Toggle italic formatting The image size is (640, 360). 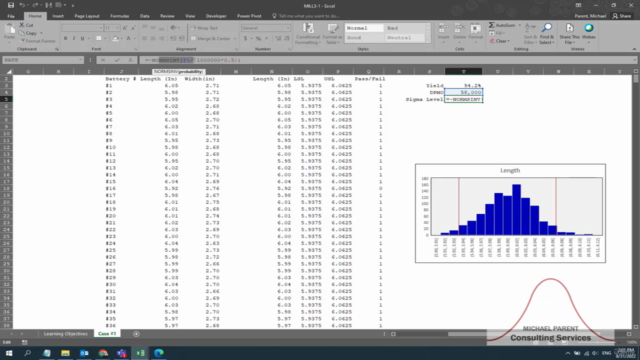(74, 38)
